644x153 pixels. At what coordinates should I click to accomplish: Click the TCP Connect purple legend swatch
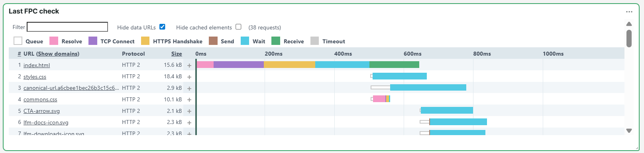[93, 41]
